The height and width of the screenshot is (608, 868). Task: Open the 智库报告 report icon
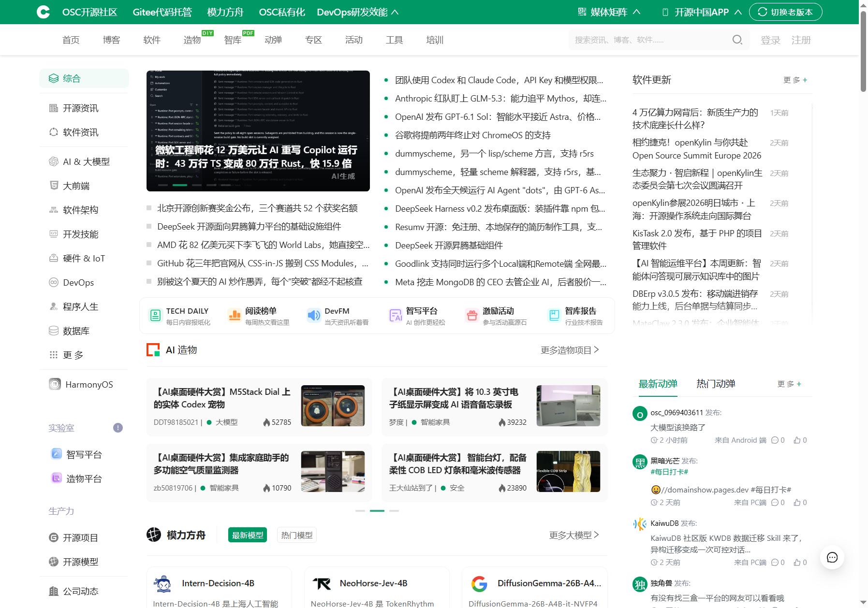pyautogui.click(x=554, y=316)
